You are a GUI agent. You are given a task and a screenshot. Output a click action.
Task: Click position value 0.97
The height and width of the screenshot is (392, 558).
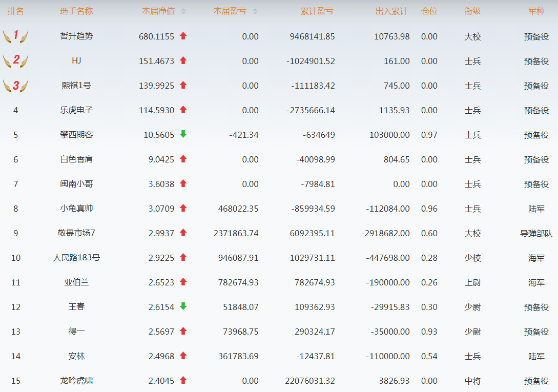(x=429, y=135)
